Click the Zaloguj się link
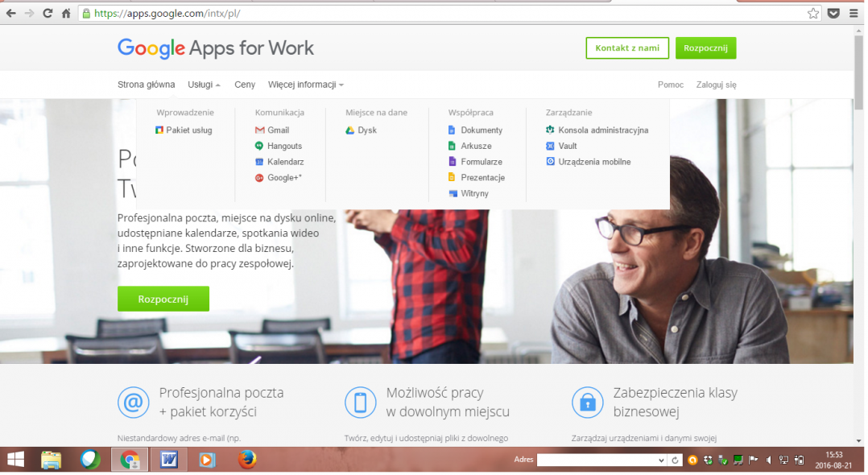The height and width of the screenshot is (475, 868). tap(717, 85)
